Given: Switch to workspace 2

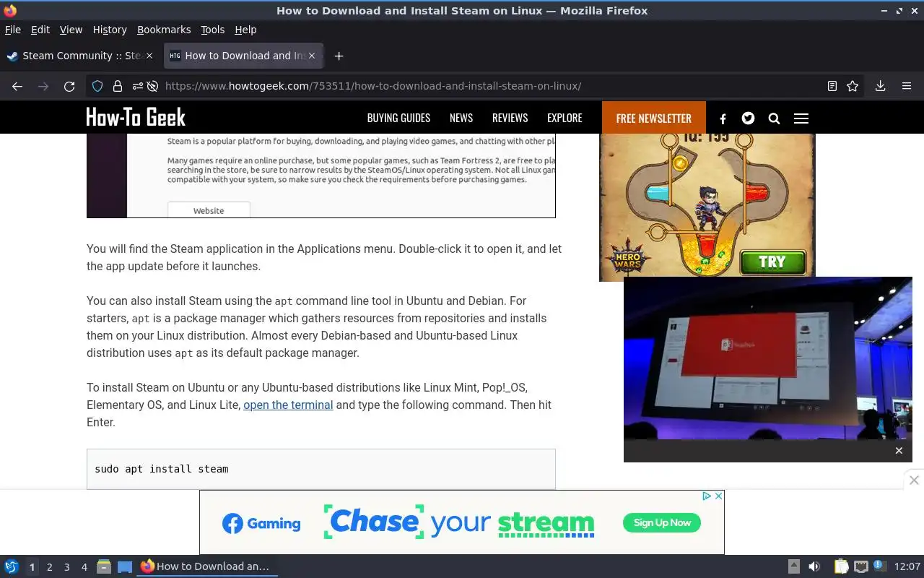Looking at the screenshot, I should point(50,567).
